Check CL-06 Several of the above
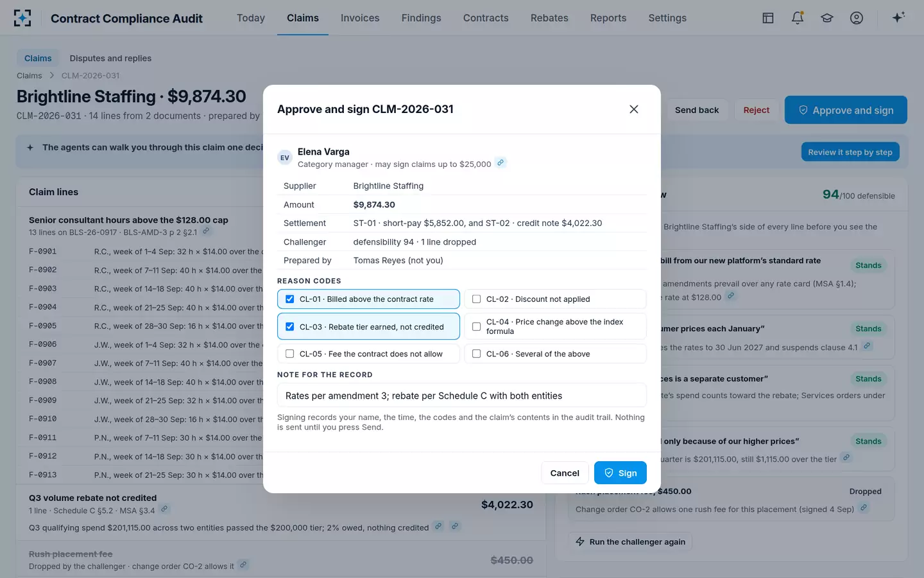The height and width of the screenshot is (578, 924). pyautogui.click(x=555, y=354)
